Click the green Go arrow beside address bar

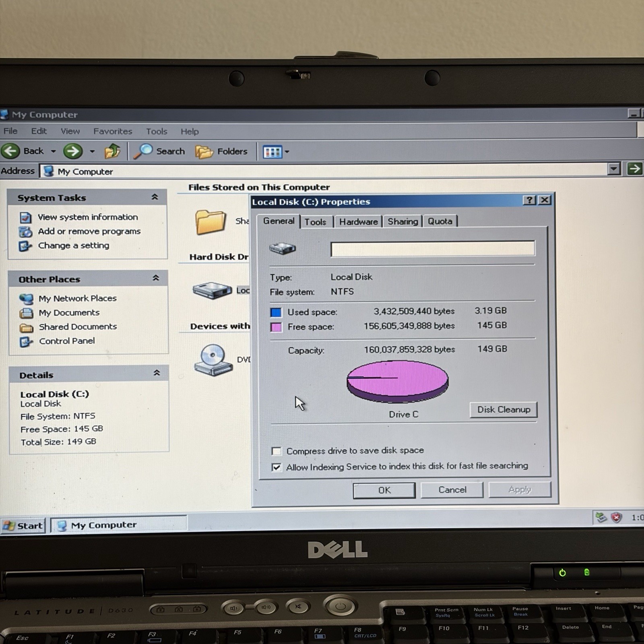point(635,169)
